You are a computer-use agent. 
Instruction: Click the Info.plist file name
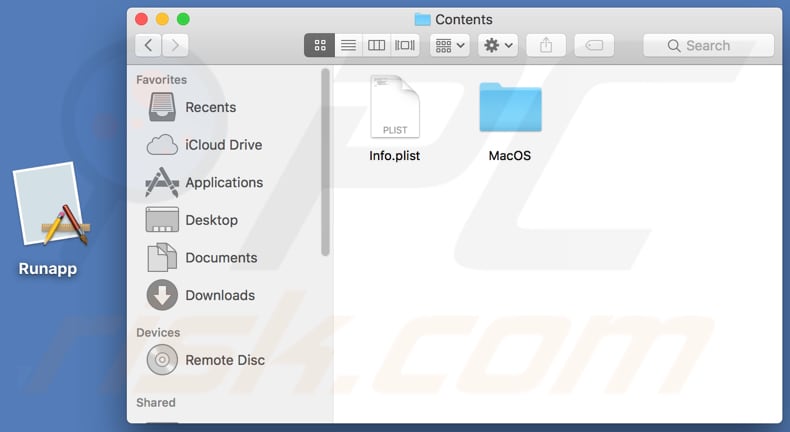click(394, 156)
